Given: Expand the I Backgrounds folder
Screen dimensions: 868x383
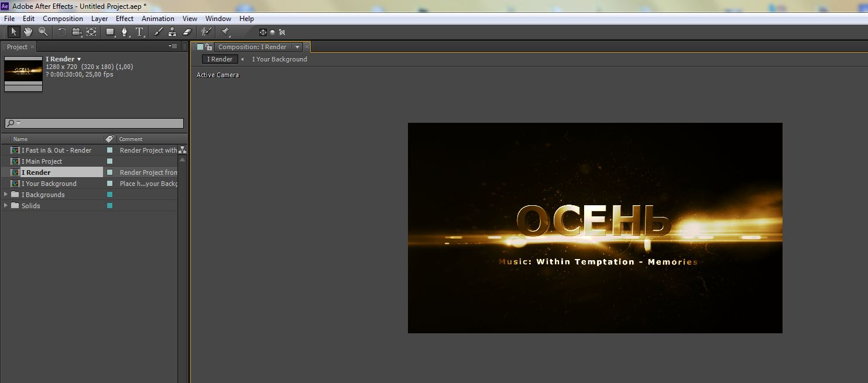Looking at the screenshot, I should point(6,195).
